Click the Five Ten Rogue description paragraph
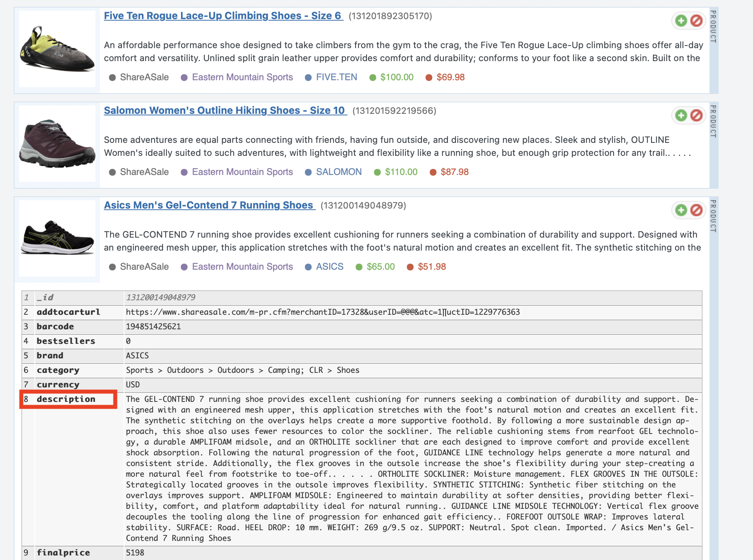The image size is (753, 560). point(404,52)
